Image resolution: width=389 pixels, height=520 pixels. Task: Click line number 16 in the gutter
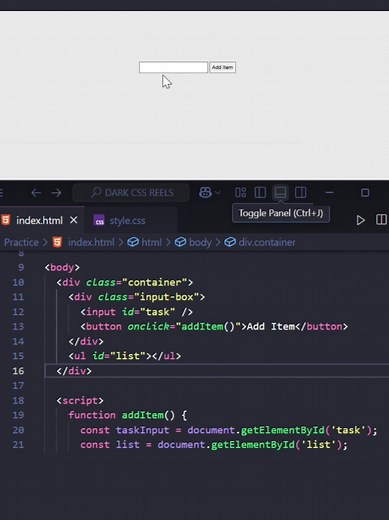tap(18, 371)
